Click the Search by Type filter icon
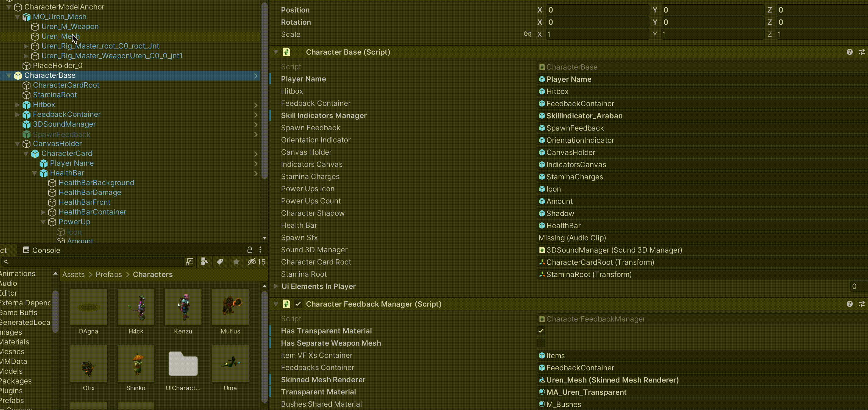This screenshot has width=868, height=410. 204,262
